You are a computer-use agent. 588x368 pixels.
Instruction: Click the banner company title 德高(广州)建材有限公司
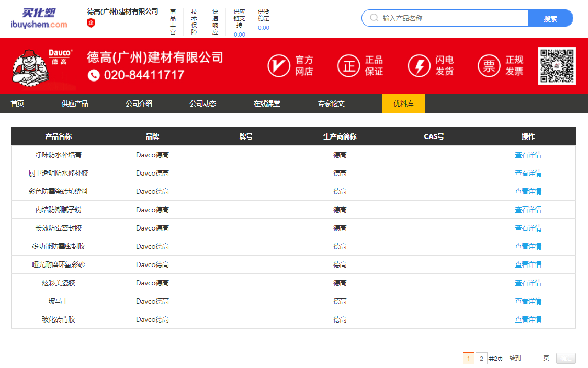[155, 57]
